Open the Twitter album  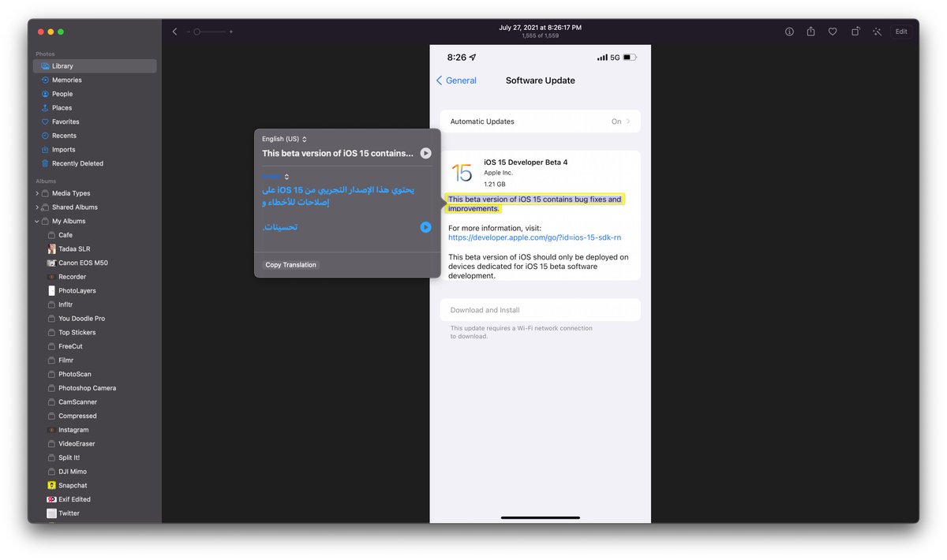pos(95,513)
